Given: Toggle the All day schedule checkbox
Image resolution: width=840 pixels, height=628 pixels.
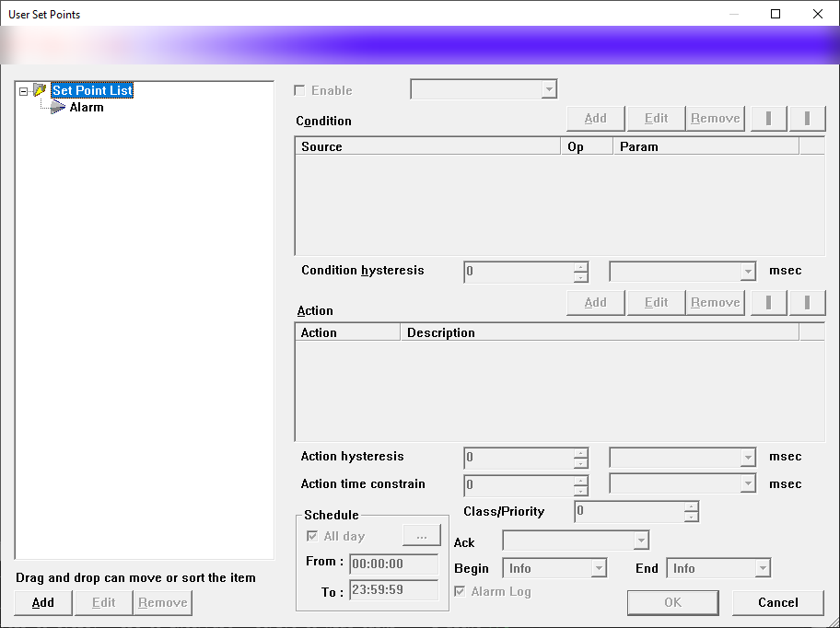Looking at the screenshot, I should coord(312,536).
